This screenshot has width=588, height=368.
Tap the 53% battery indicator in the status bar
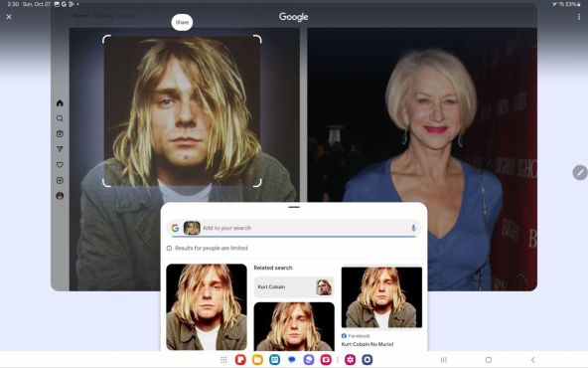click(572, 4)
